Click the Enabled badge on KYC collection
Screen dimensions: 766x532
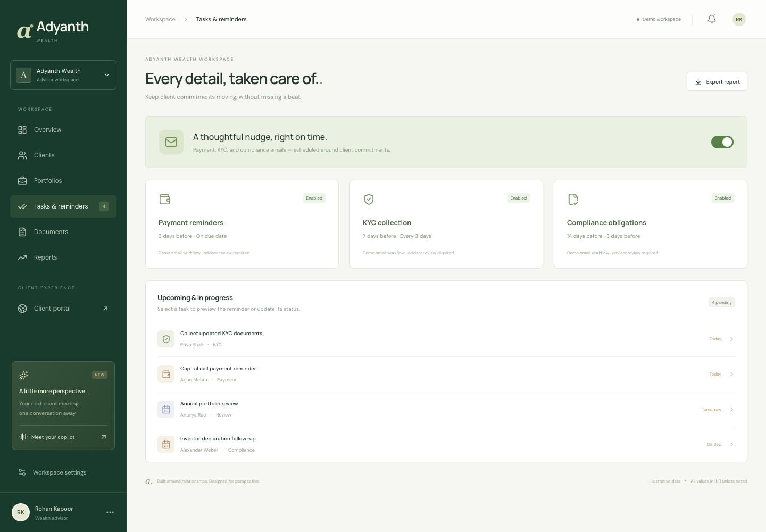pos(519,198)
